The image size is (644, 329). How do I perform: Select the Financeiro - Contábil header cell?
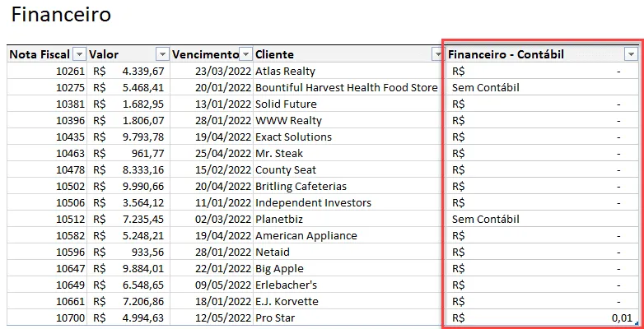(x=542, y=54)
